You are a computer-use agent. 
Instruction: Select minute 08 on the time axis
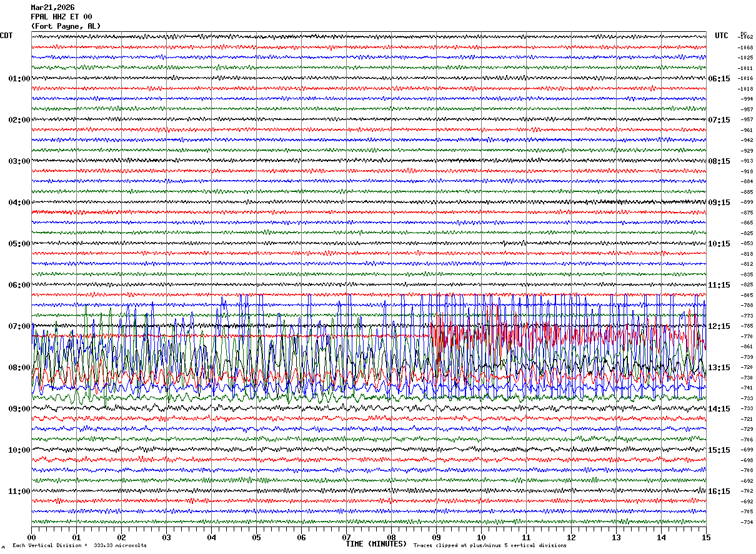click(391, 538)
